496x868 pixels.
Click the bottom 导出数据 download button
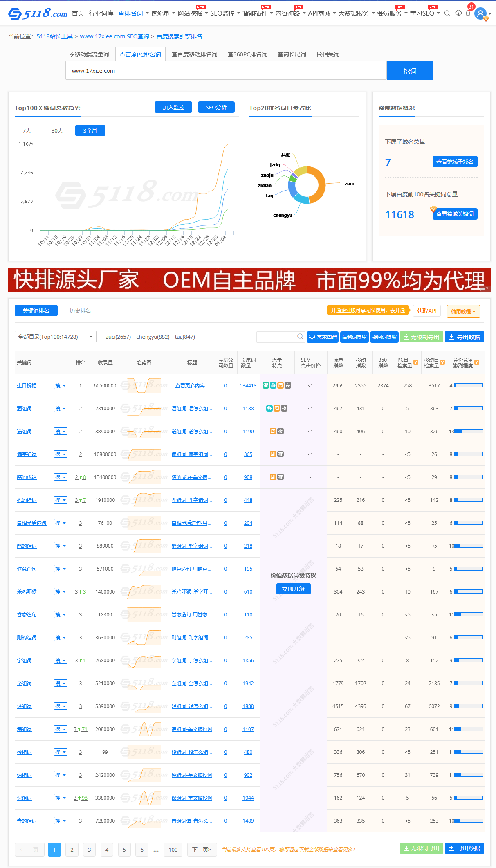pos(465,848)
